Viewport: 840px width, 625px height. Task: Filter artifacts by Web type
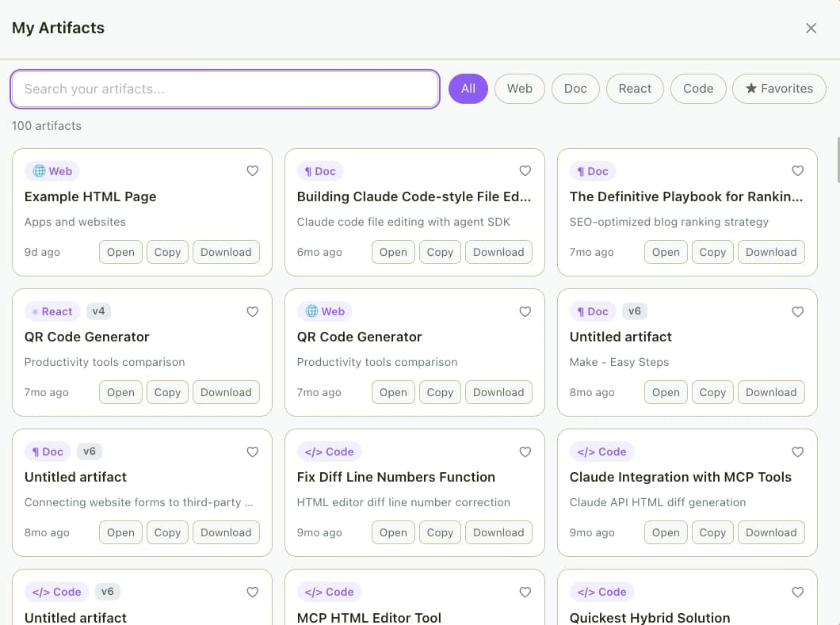coord(520,89)
